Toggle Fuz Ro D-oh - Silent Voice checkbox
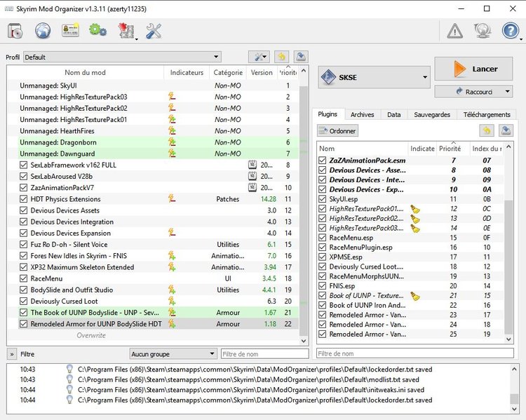 click(x=23, y=244)
